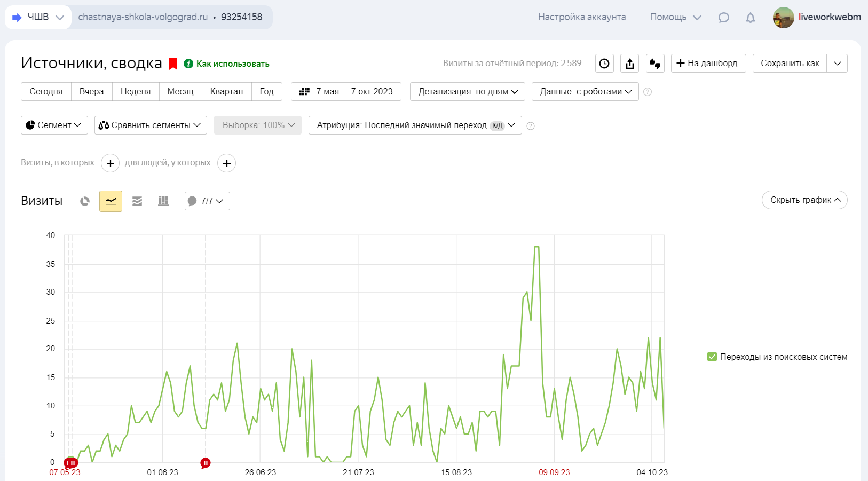The width and height of the screenshot is (868, 481).
Task: Select the Неделя period tab
Action: click(136, 91)
